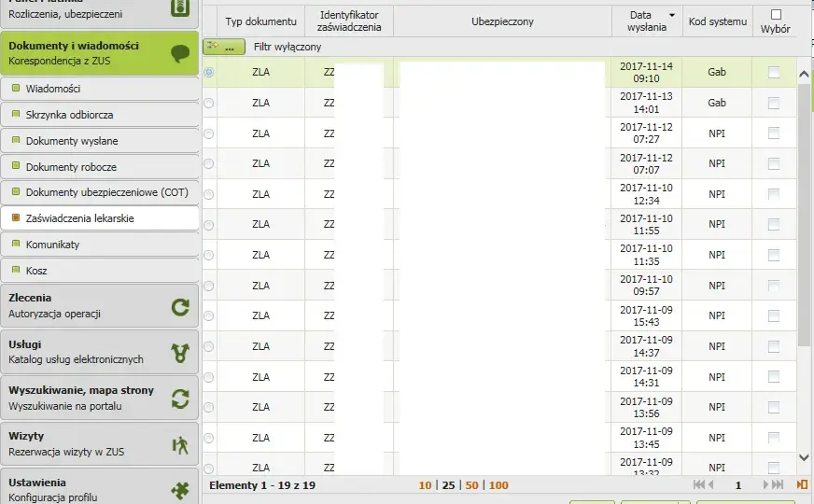Image resolution: width=814 pixels, height=504 pixels.
Task: Expand the Dokumenty i wiadomości section
Action: tap(100, 53)
